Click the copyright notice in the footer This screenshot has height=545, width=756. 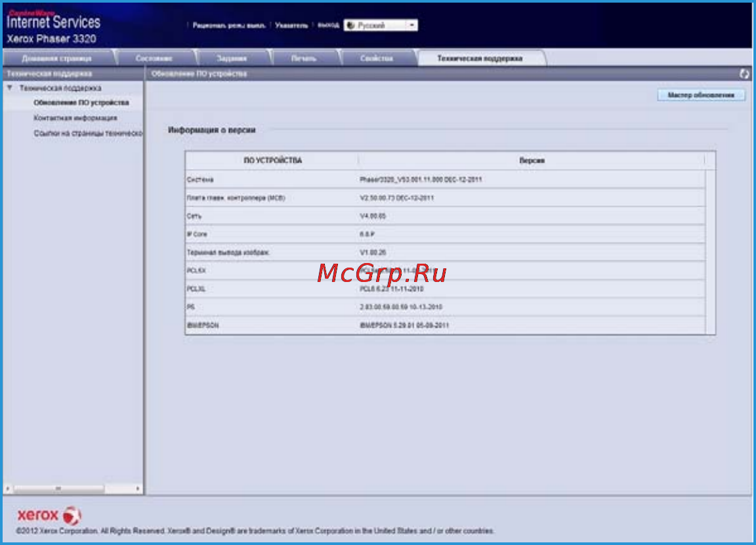coord(255,531)
